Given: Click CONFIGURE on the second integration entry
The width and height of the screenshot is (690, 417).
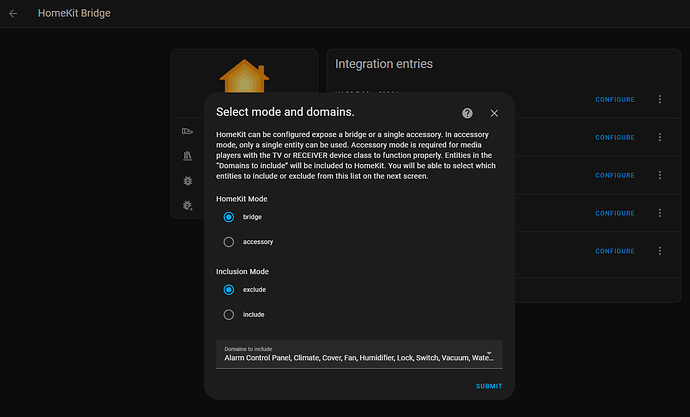Looking at the screenshot, I should click(615, 138).
